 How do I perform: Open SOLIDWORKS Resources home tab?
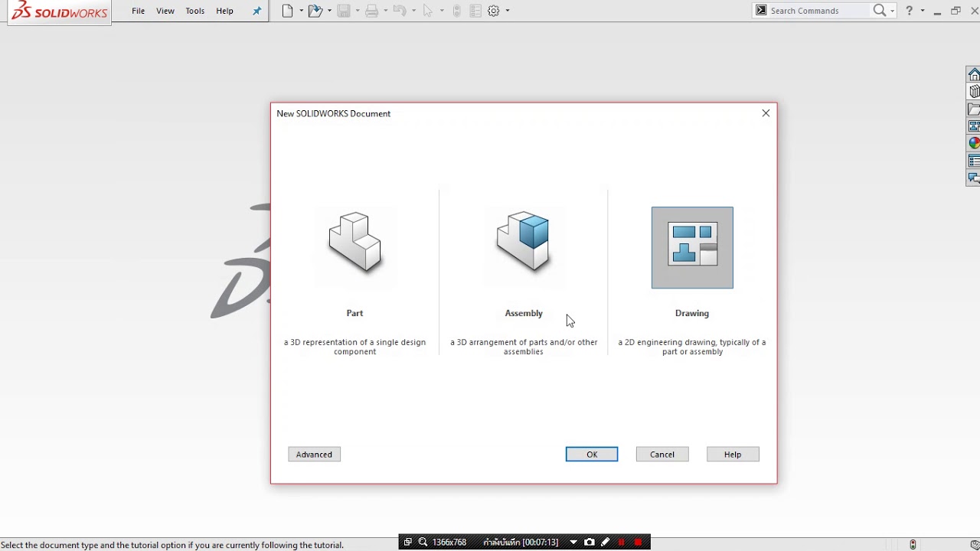coord(974,75)
